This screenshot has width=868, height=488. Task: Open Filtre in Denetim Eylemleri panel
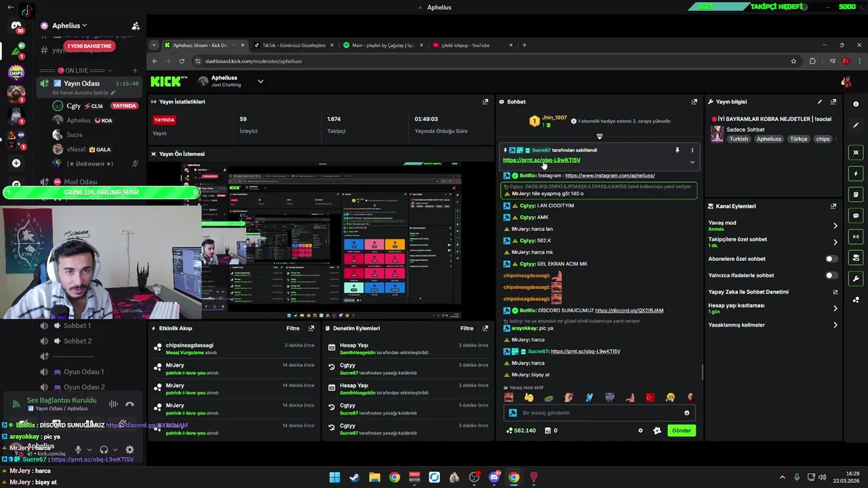pos(467,328)
